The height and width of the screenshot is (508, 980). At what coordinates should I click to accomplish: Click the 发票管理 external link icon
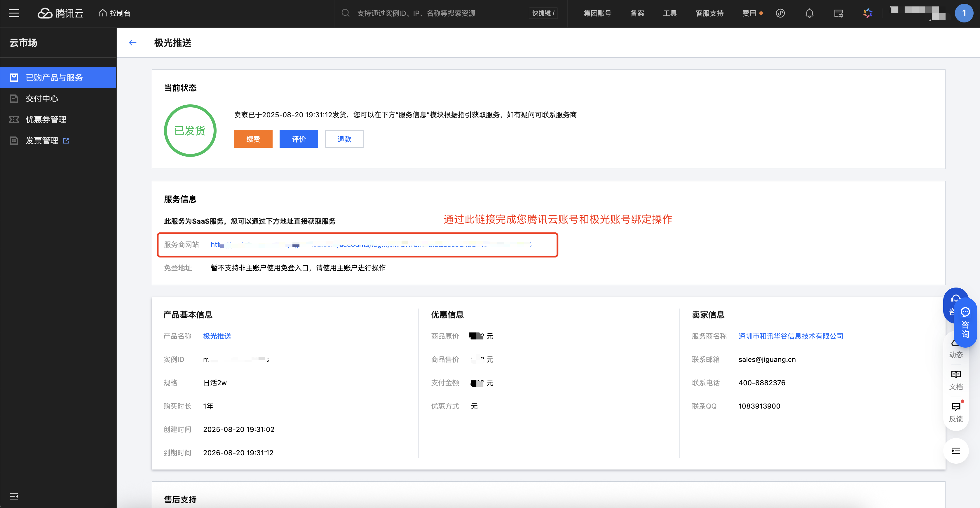click(66, 141)
